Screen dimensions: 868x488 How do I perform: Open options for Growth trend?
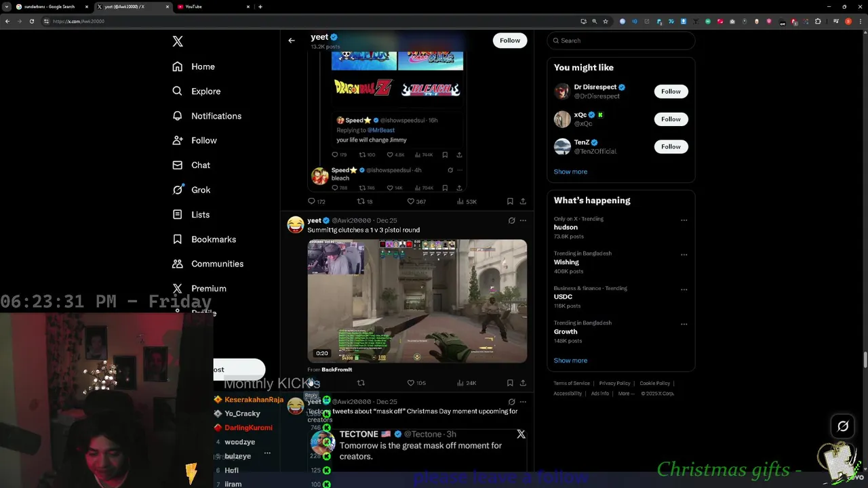pos(684,324)
